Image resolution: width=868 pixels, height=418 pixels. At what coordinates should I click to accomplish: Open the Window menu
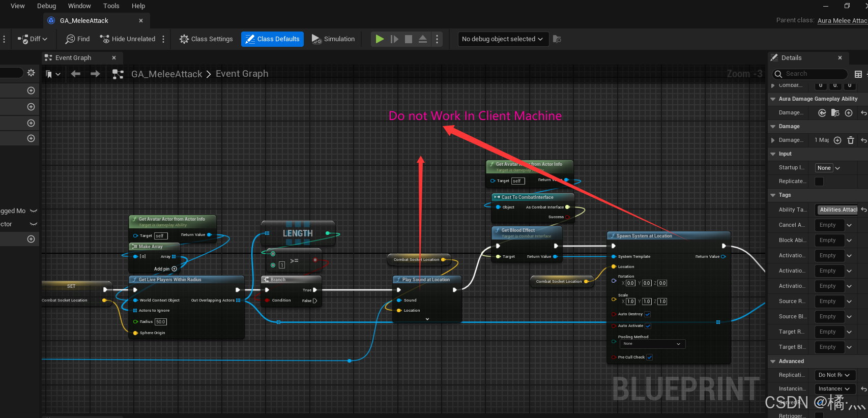click(79, 6)
